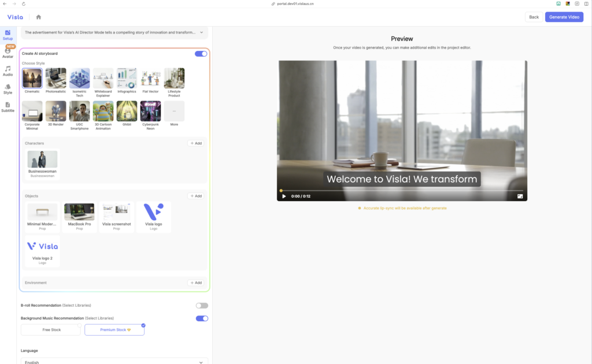Open the Avatar sidebar panel
Screen dimensions: 592x364
[8, 53]
